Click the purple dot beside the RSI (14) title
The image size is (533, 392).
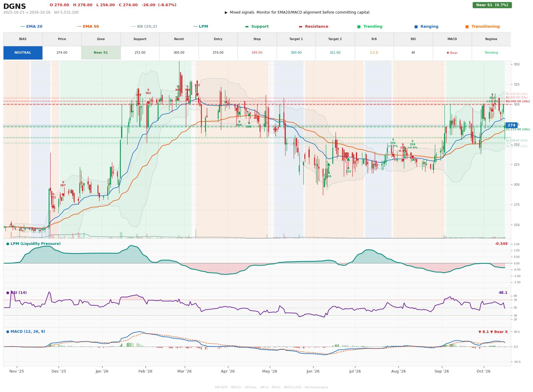tap(8, 293)
